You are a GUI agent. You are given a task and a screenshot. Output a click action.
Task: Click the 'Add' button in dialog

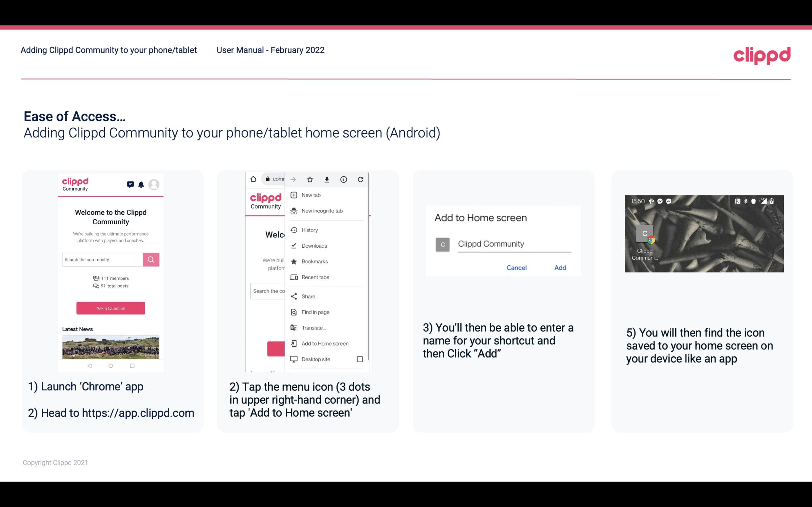[x=560, y=268]
